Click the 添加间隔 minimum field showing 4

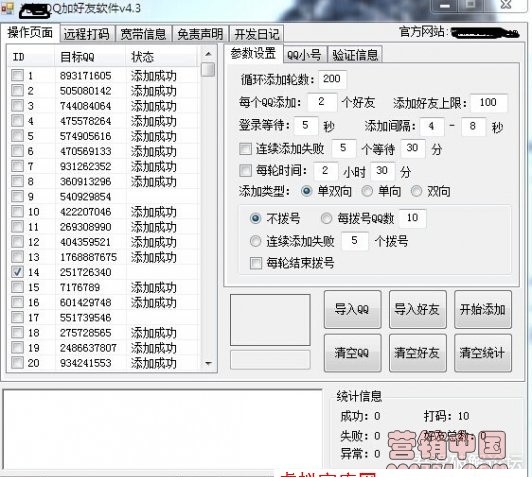[432, 127]
